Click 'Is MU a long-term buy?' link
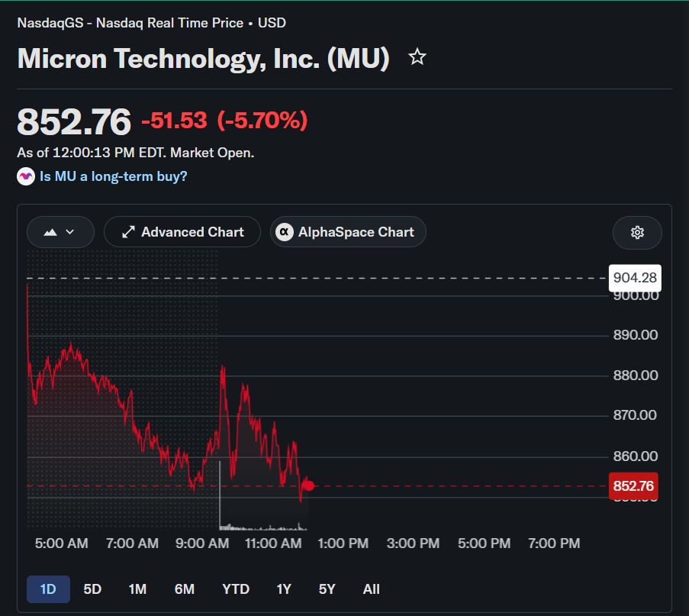Screen dimensions: 689x616 pyautogui.click(x=114, y=176)
